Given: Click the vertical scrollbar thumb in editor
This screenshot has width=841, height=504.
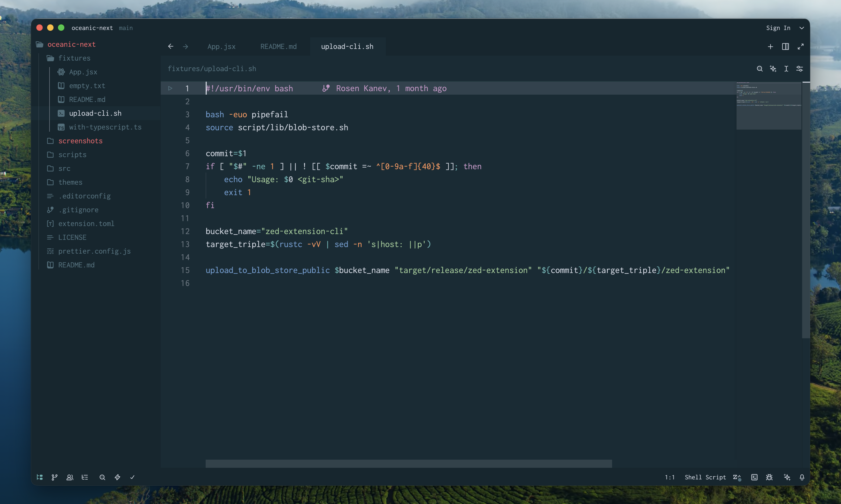Looking at the screenshot, I should [x=806, y=210].
